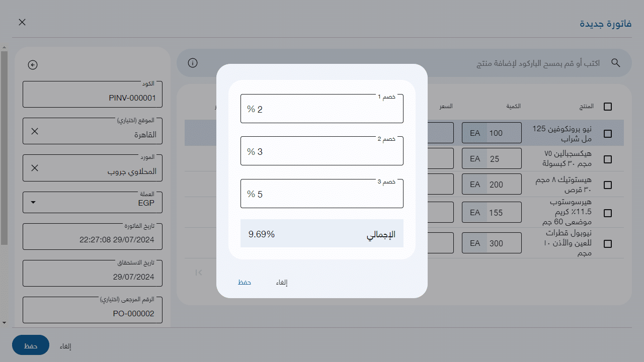
Task: Click quantity field showing 200
Action: [504, 185]
